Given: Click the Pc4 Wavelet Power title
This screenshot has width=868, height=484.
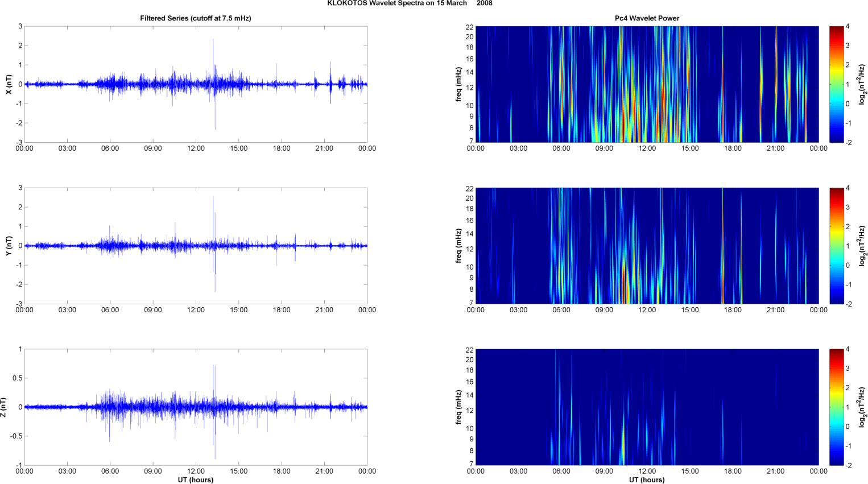Looking at the screenshot, I should click(x=647, y=18).
